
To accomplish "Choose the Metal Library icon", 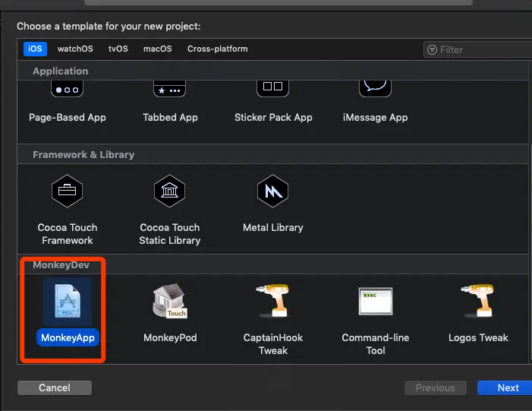I will 272,191.
